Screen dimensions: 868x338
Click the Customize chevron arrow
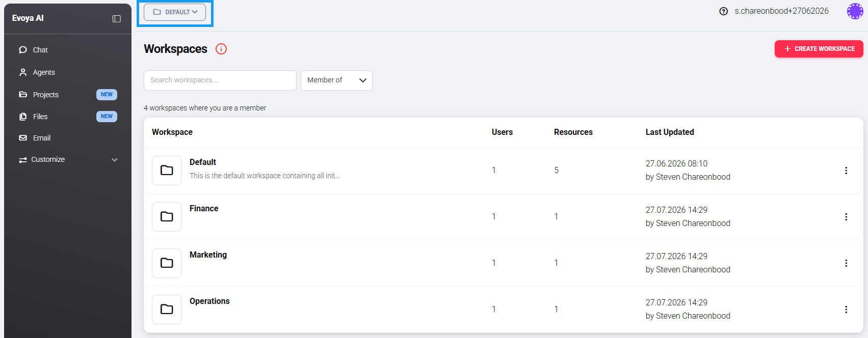coord(115,160)
